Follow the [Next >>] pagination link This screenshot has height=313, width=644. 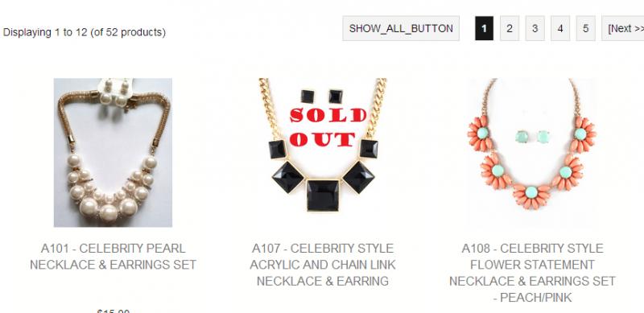coord(624,28)
